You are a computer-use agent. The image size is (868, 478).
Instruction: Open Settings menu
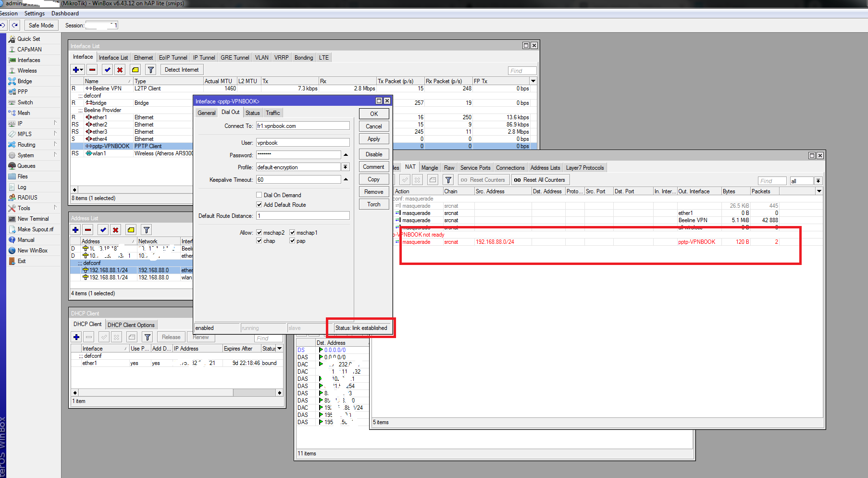pos(35,13)
